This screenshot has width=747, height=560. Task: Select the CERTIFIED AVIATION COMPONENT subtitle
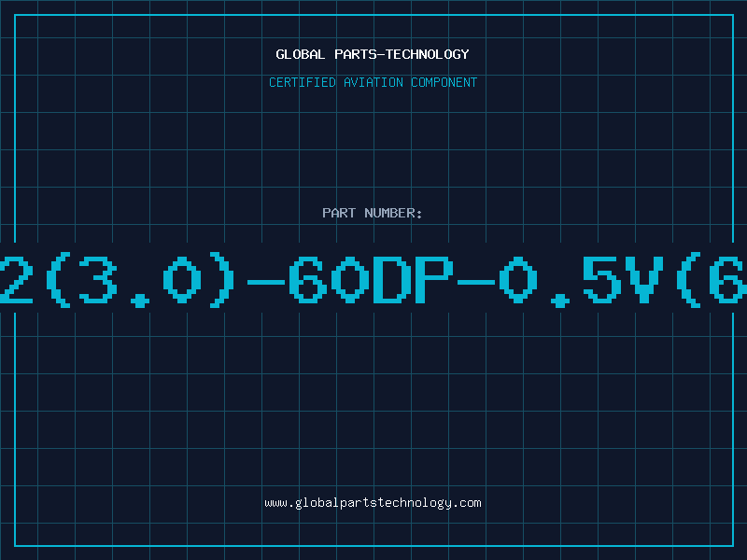[x=373, y=82]
